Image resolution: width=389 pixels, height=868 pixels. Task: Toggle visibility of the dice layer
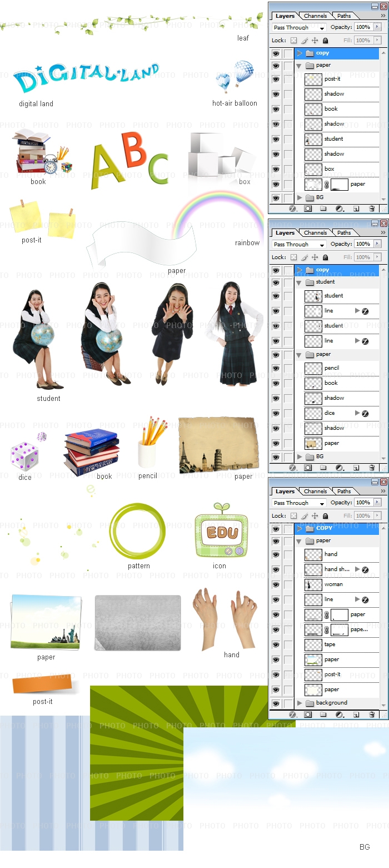[276, 413]
